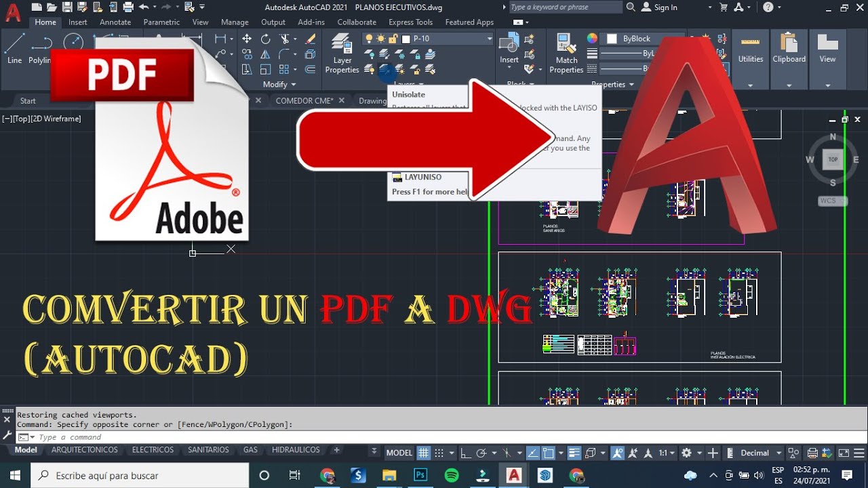Choose the Move tool in Modify
868x488 pixels.
[x=247, y=39]
